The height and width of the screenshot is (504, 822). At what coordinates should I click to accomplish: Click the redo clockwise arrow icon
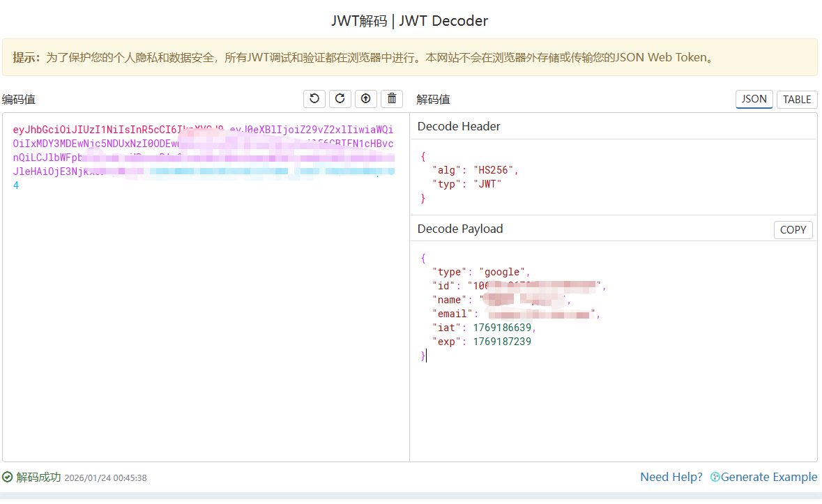coord(340,99)
